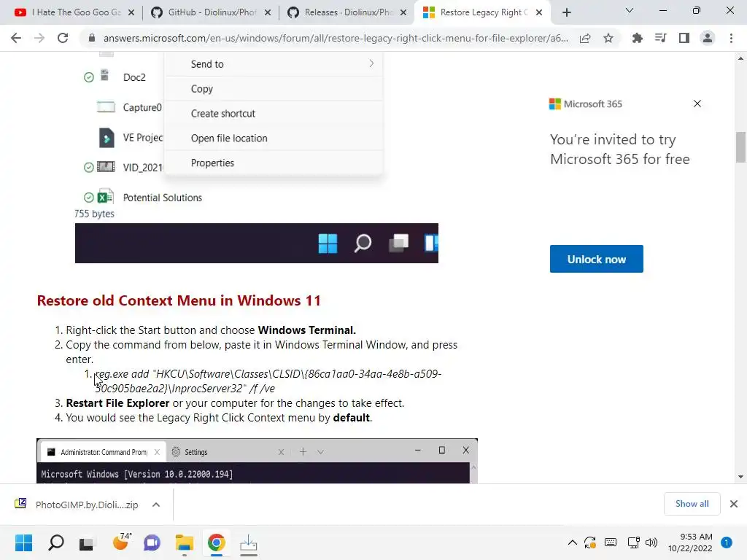Screen dimensions: 747x560
Task: Click the Restart File Explorer step text
Action: pyautogui.click(x=235, y=403)
